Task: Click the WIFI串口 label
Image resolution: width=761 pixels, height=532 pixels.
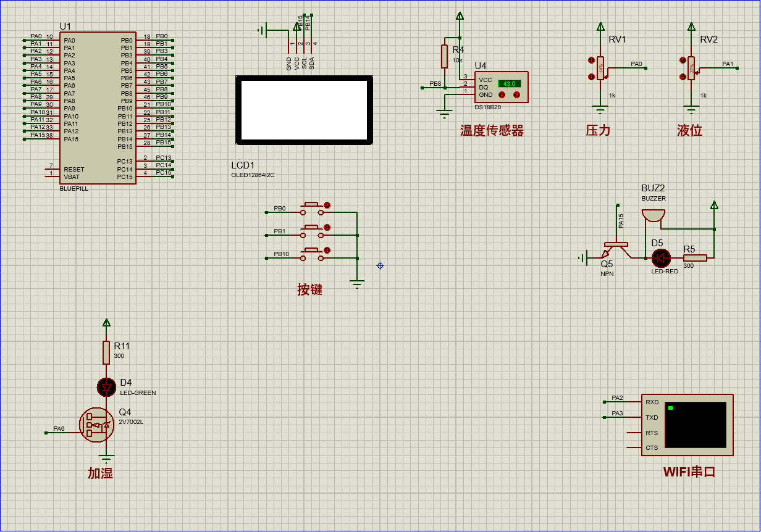Action: [x=689, y=472]
